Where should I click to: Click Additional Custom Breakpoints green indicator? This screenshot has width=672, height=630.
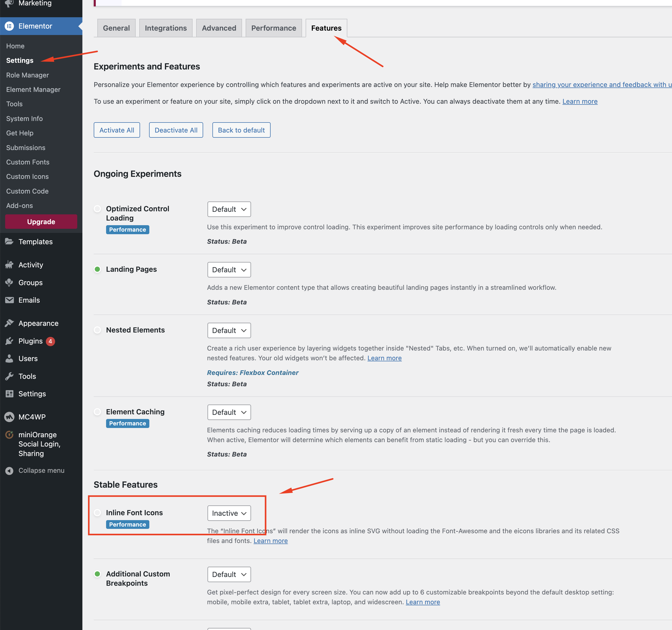click(x=97, y=574)
